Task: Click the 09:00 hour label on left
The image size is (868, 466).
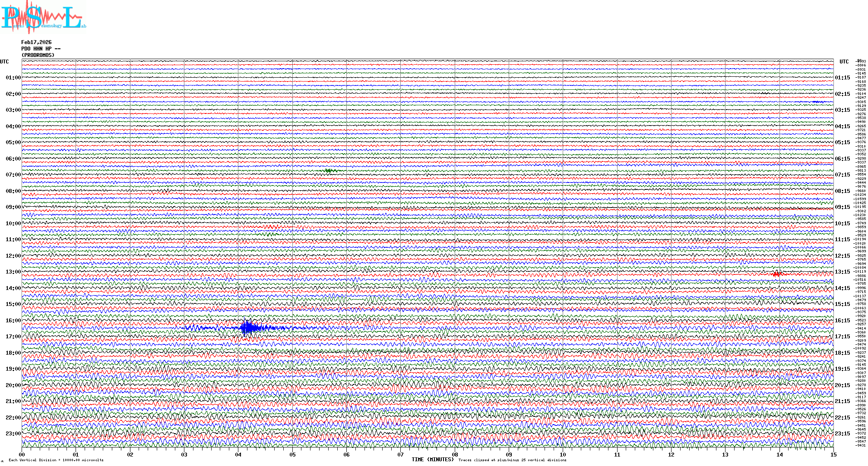Action: (x=13, y=207)
